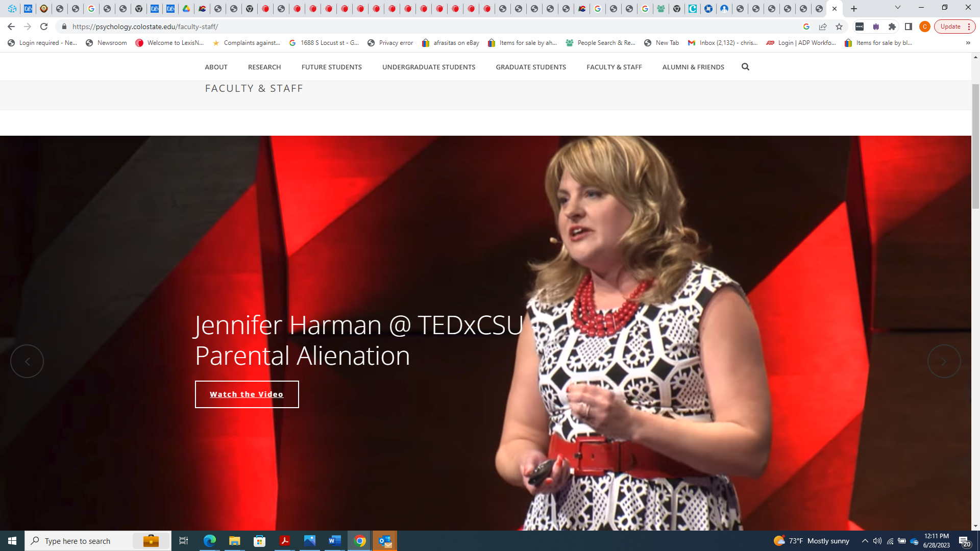Open the Complaints against... bookmark
980x551 pixels.
pos(247,43)
